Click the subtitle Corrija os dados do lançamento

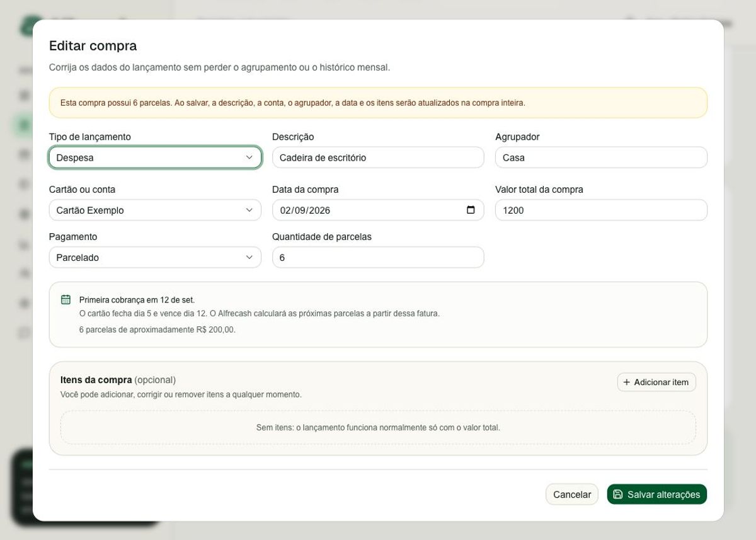click(x=220, y=67)
